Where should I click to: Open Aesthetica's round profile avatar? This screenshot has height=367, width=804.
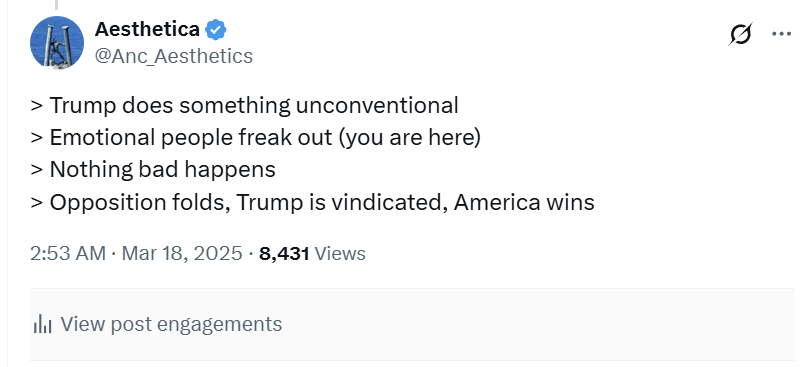[57, 43]
